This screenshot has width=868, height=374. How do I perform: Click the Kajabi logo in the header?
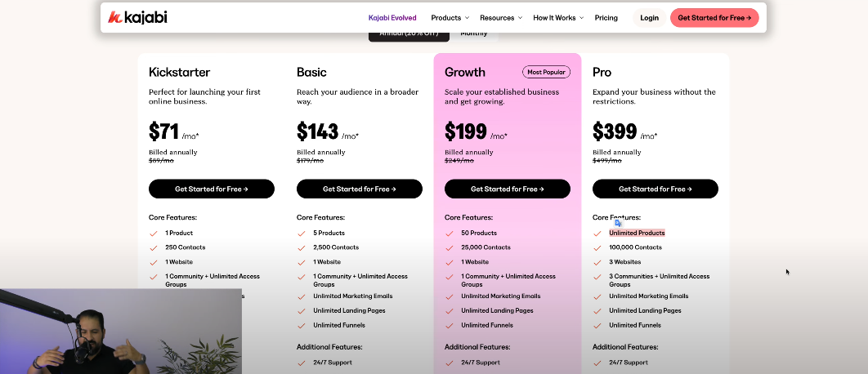(x=137, y=17)
